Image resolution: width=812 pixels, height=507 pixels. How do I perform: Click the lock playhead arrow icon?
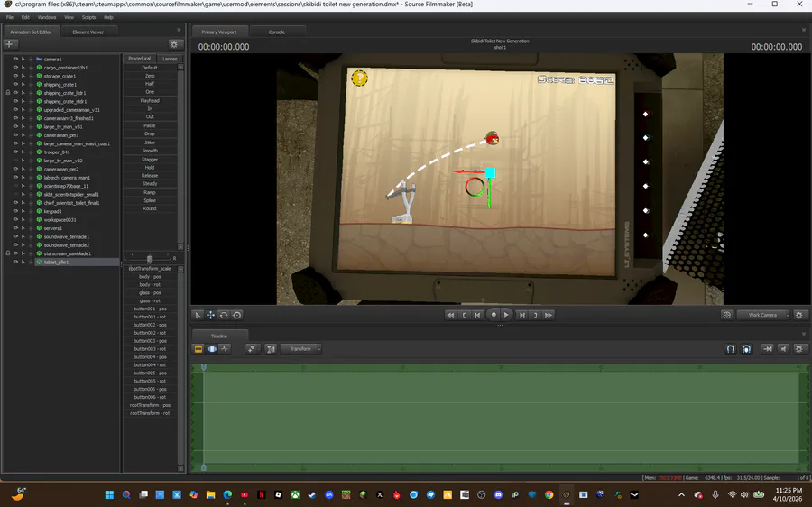point(768,349)
